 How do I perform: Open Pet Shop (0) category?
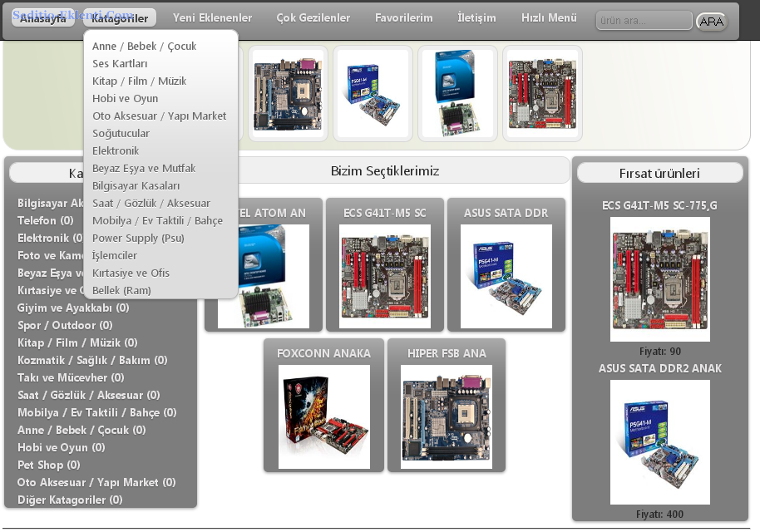tap(49, 465)
